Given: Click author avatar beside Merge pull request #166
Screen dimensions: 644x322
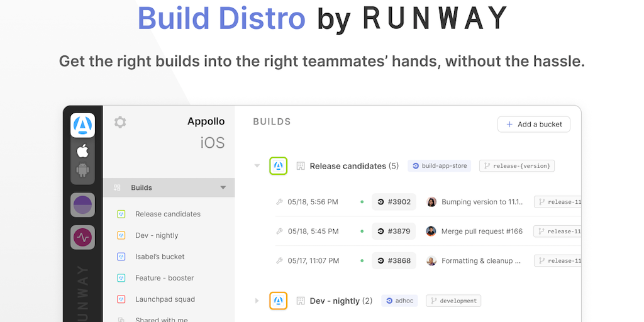Looking at the screenshot, I should [431, 231].
